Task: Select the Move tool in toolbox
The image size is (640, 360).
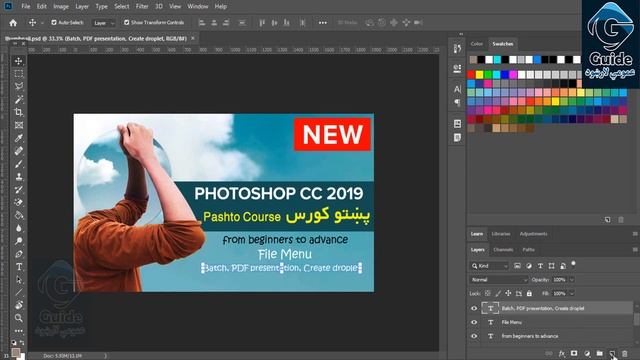Action: [18, 61]
